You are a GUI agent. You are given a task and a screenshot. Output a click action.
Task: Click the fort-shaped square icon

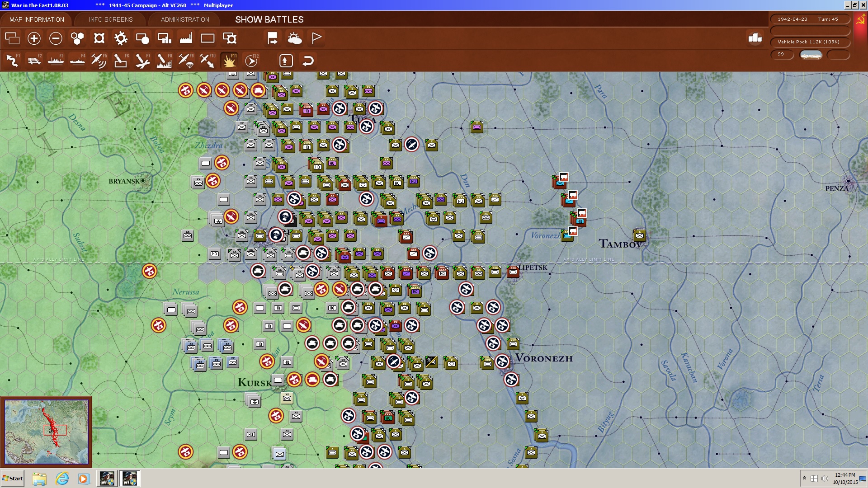pyautogui.click(x=99, y=38)
